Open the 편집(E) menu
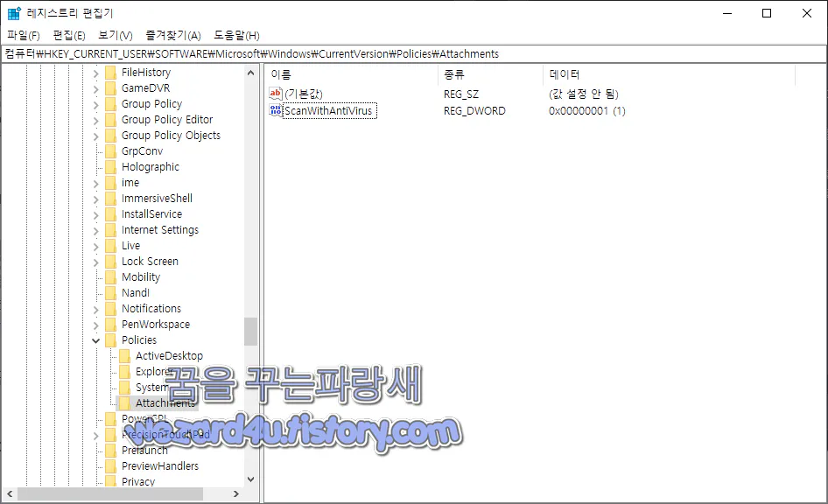The height and width of the screenshot is (504, 828). [x=69, y=35]
